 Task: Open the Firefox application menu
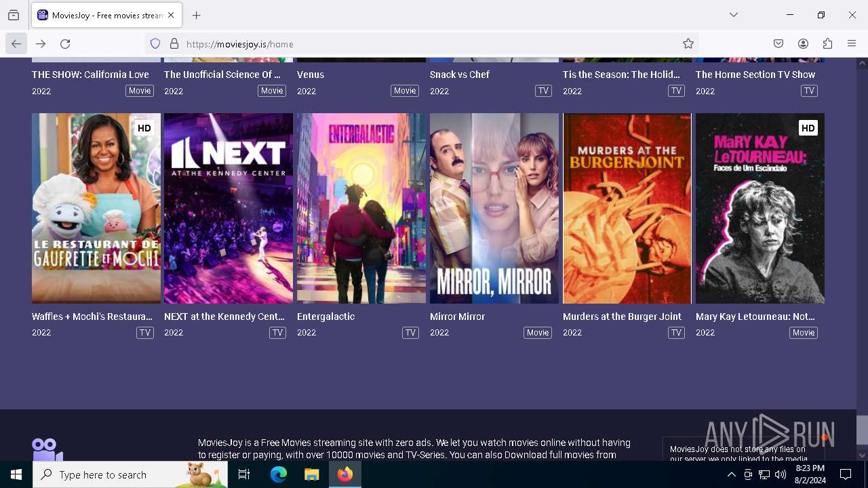click(x=852, y=44)
